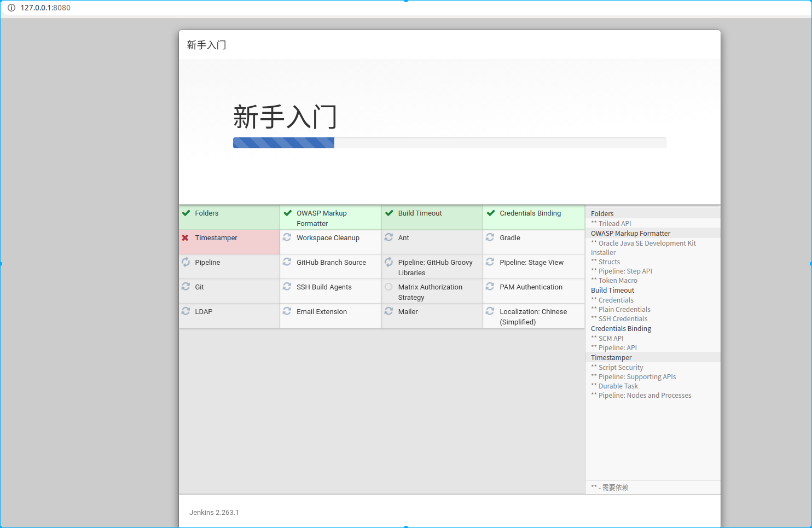Click the 127.0.0.1:8080 address bar
This screenshot has height=528, width=812.
point(45,8)
